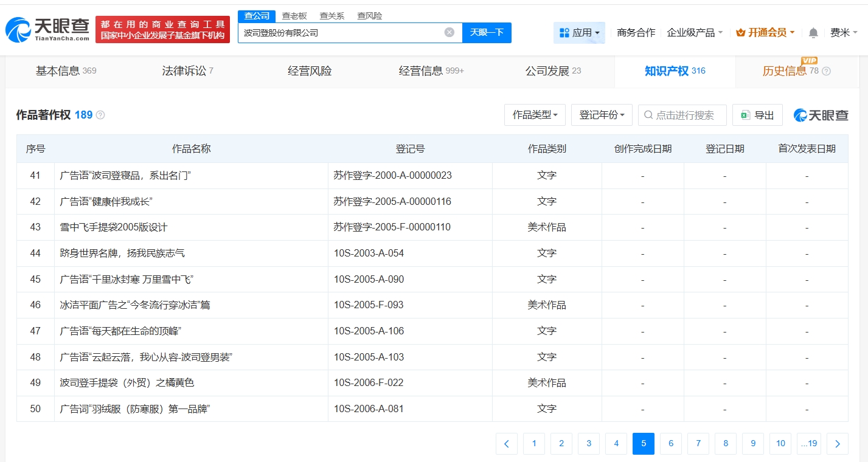Click the 导出 Excel export button
The image size is (868, 462).
click(x=757, y=115)
